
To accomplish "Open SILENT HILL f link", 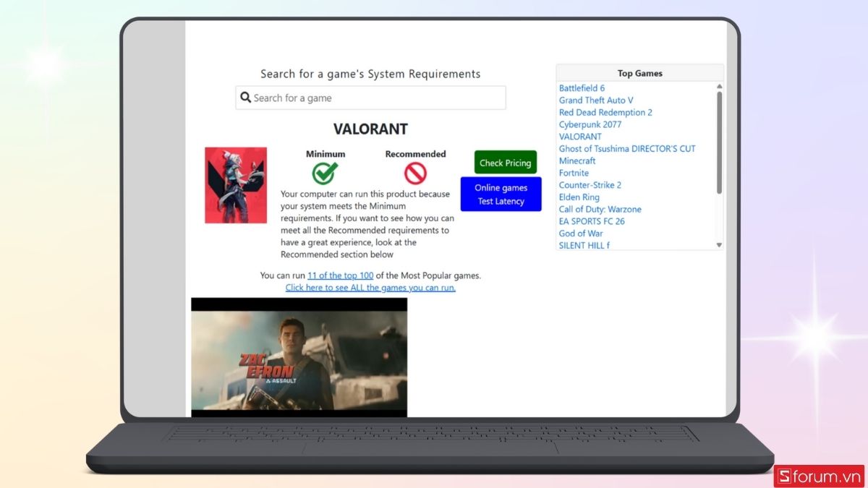I will 584,245.
